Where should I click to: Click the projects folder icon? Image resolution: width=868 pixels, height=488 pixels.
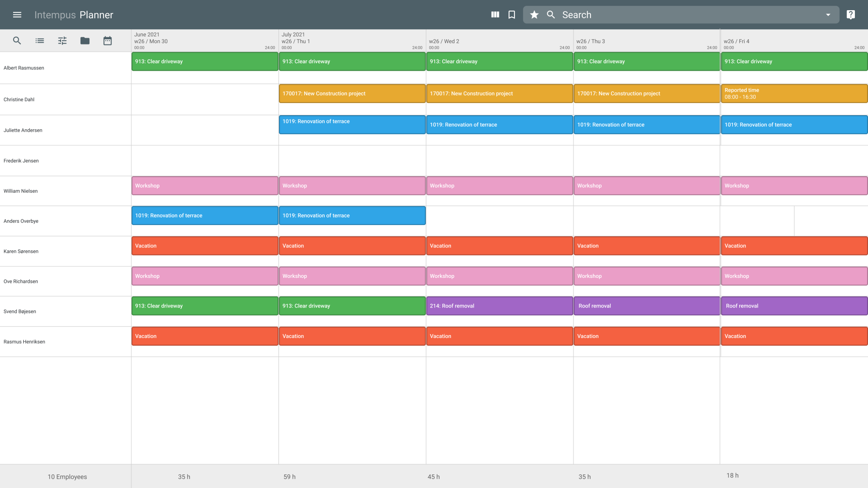pyautogui.click(x=85, y=40)
